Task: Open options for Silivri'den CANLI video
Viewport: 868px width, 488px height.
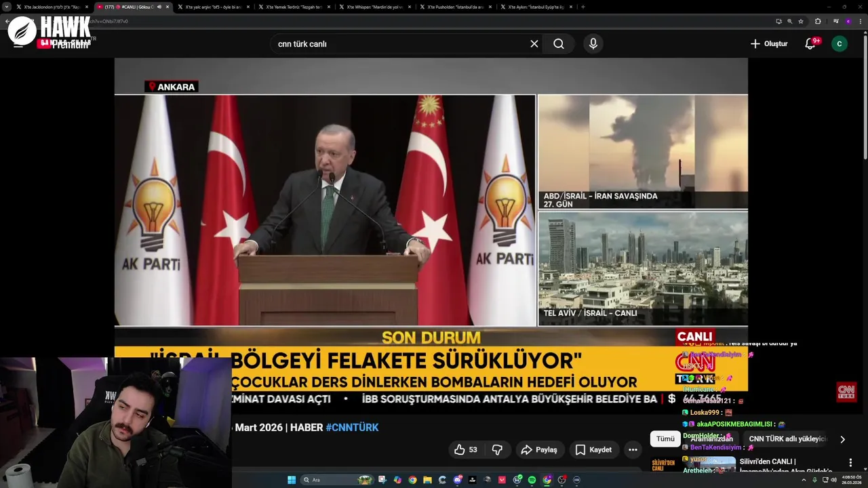Action: (850, 462)
